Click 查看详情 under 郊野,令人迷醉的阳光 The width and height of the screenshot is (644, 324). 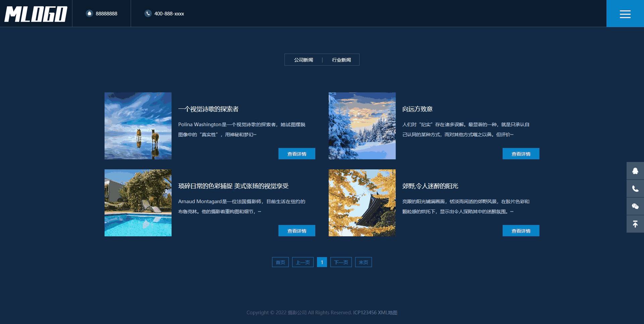pyautogui.click(x=521, y=231)
